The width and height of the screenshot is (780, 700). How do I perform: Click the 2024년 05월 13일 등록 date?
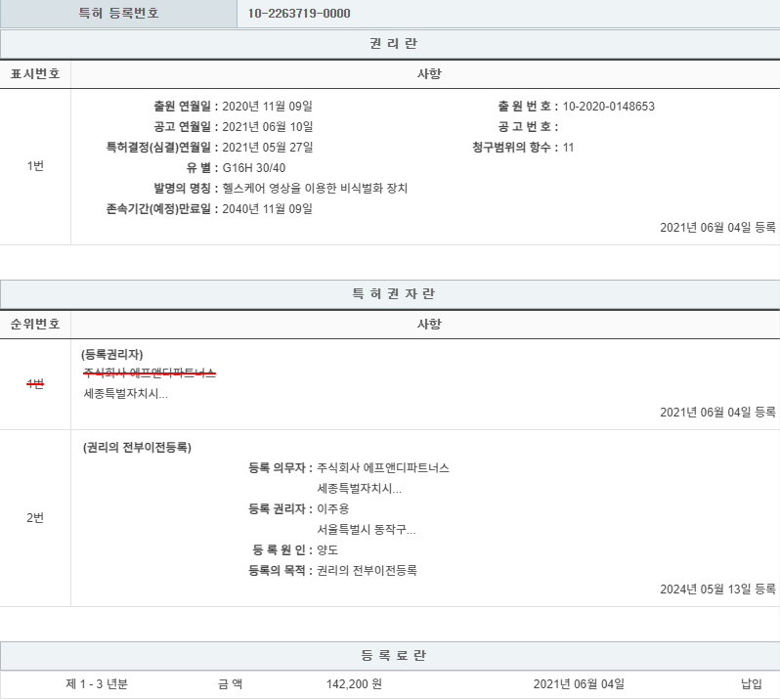(x=717, y=590)
